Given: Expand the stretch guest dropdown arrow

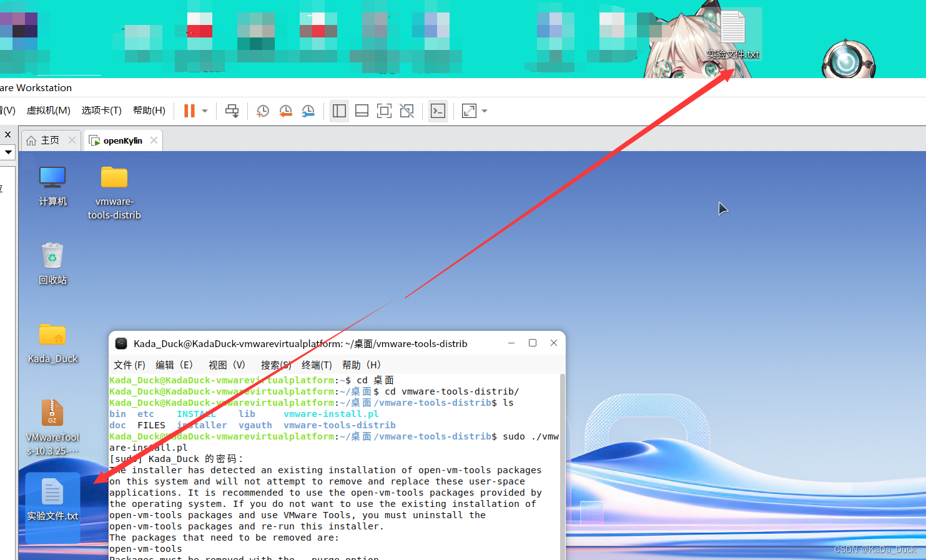Looking at the screenshot, I should pos(485,111).
